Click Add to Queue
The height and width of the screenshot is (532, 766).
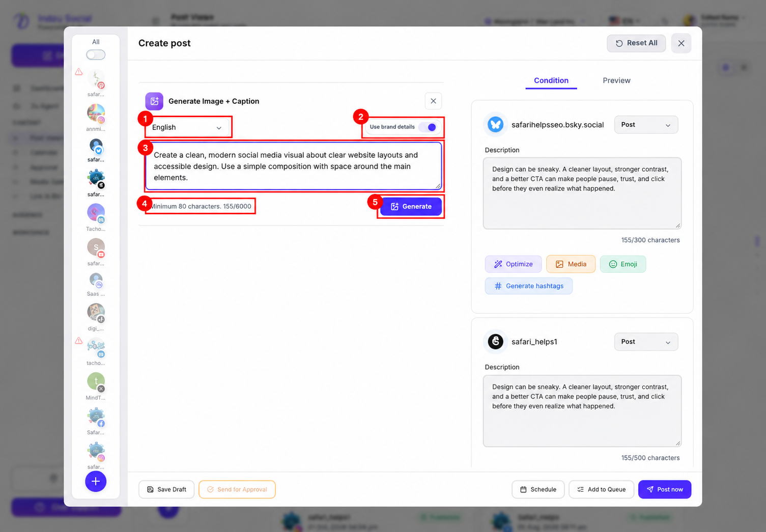(x=601, y=489)
